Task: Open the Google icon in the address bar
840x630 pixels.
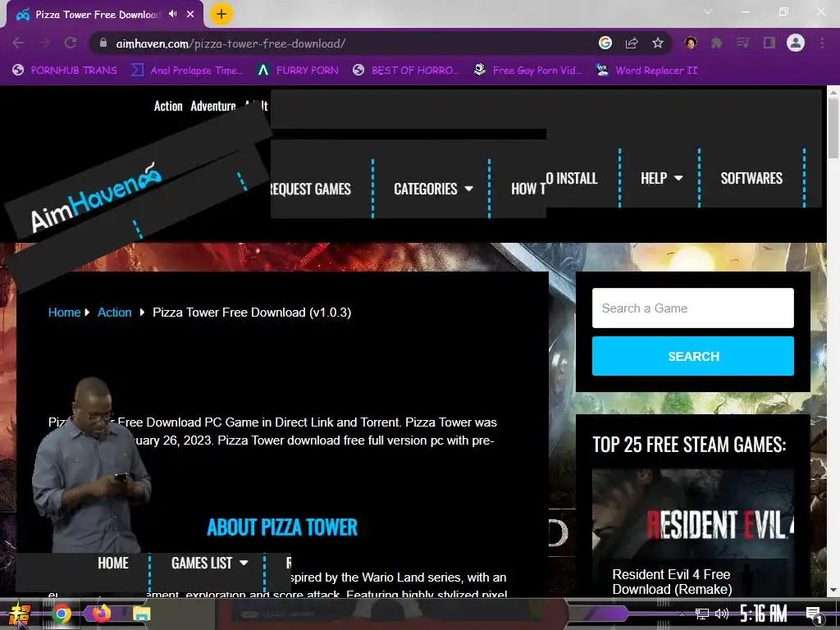Action: pyautogui.click(x=605, y=43)
